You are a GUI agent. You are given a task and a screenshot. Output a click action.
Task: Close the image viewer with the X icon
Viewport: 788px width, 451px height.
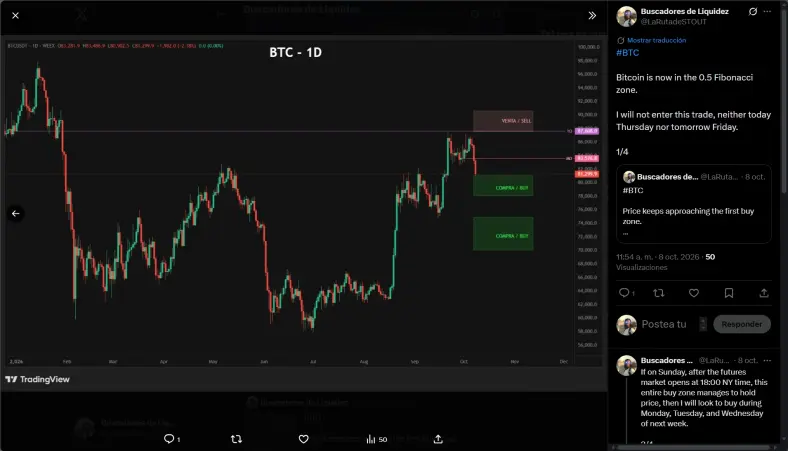coord(16,16)
